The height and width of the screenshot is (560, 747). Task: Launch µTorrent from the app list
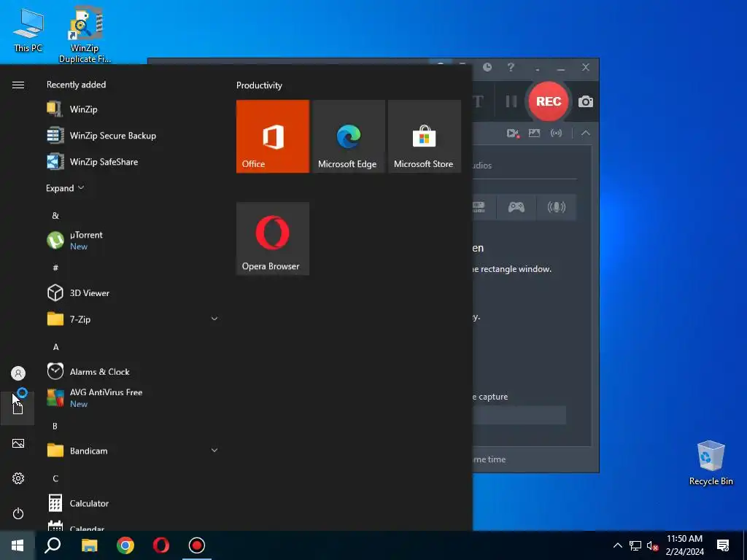click(x=133, y=241)
